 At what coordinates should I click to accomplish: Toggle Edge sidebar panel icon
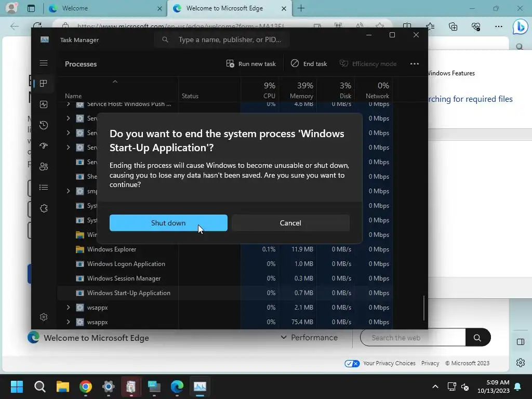pyautogui.click(x=521, y=342)
